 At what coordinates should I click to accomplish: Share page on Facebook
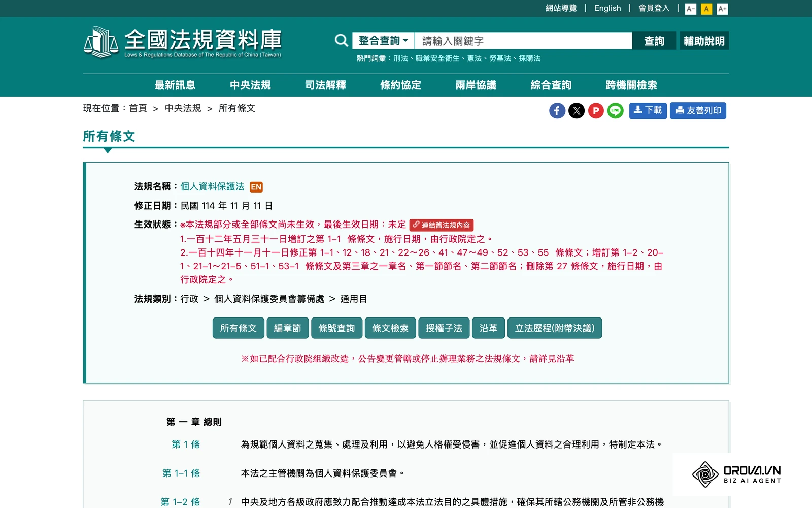point(557,111)
